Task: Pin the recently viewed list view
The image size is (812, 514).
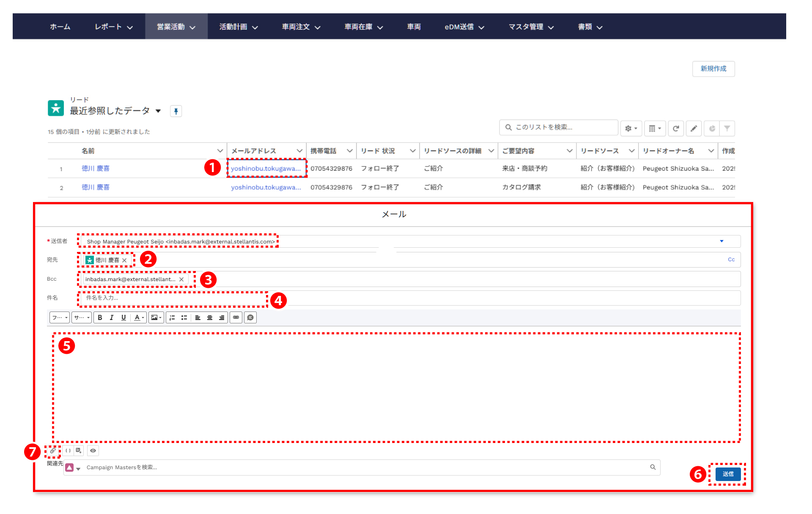Action: tap(176, 111)
